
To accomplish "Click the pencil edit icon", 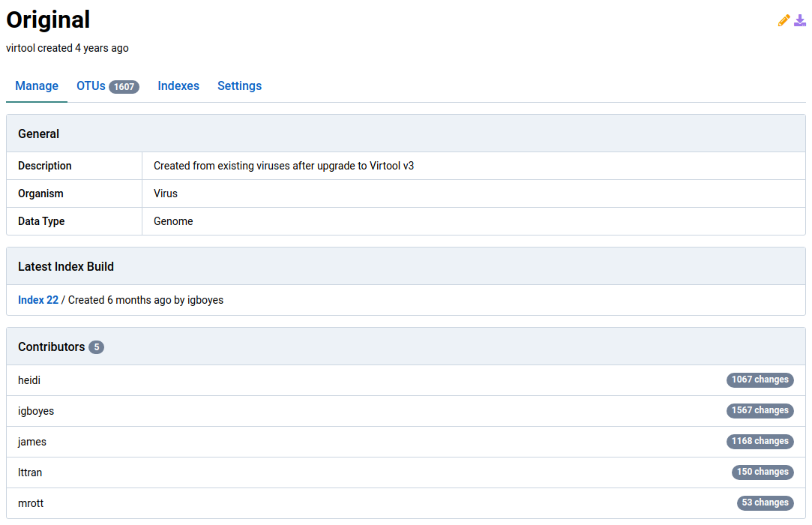I will click(784, 21).
